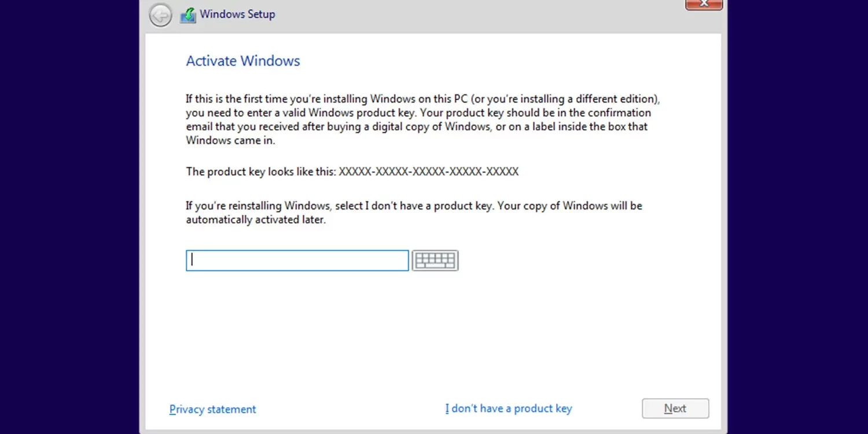Click inside the product key input field
Viewport: 868px width, 434px height.
click(x=296, y=260)
